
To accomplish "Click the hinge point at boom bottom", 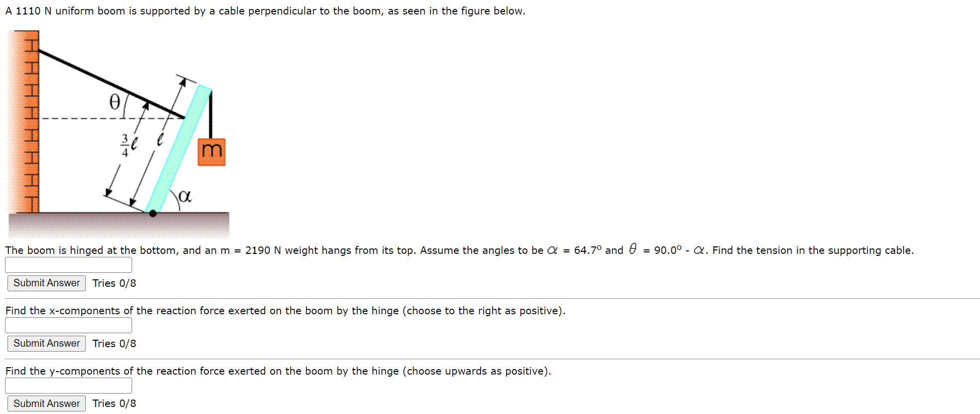I will (x=152, y=213).
